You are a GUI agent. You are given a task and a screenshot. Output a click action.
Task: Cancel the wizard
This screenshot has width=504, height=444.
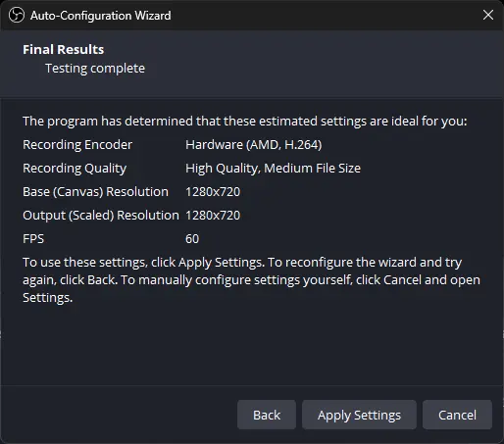(x=457, y=415)
